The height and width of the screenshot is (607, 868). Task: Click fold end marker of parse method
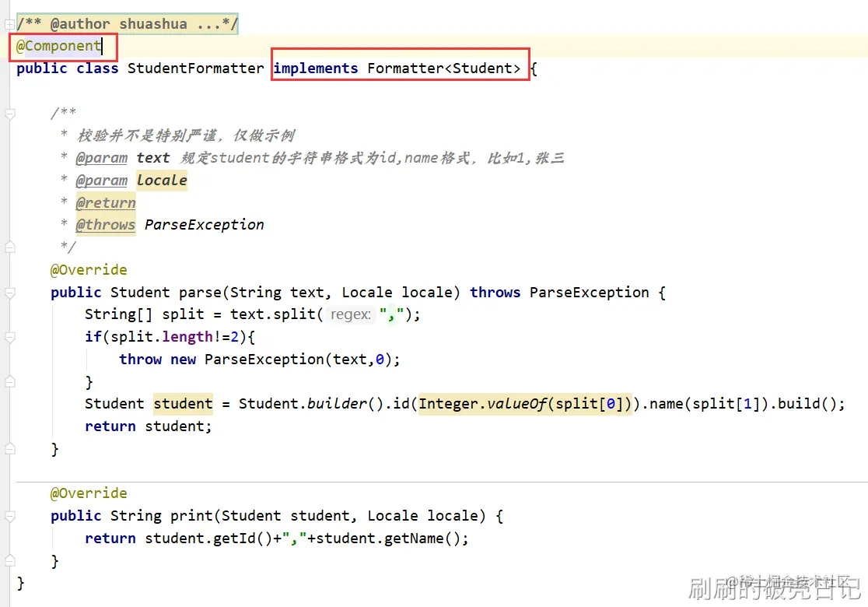pos(9,448)
